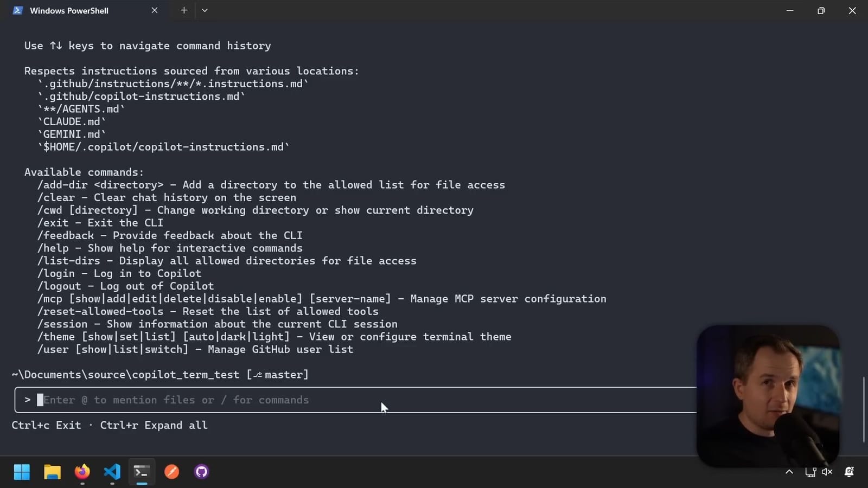This screenshot has height=488, width=868.
Task: Launch Visual Studio Code from the taskbar
Action: click(x=112, y=472)
